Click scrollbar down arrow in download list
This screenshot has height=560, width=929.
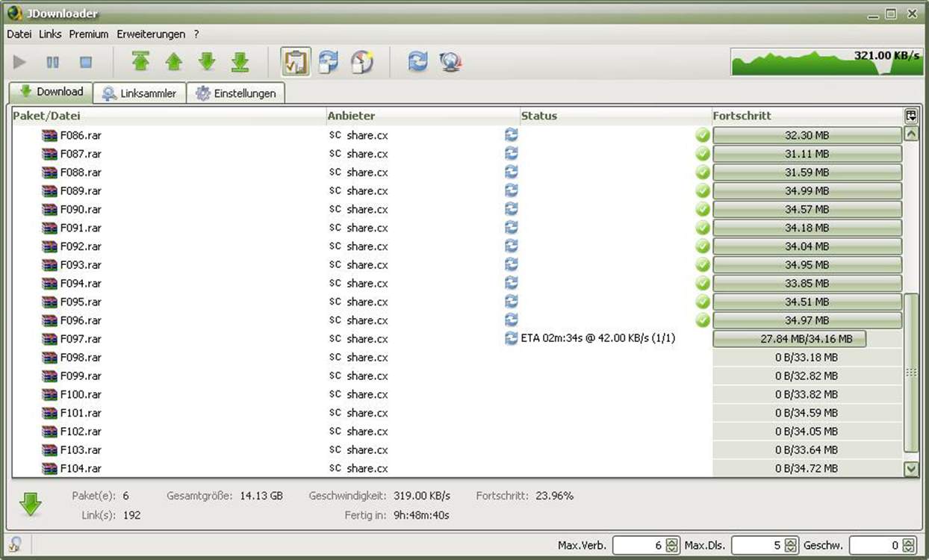click(911, 469)
